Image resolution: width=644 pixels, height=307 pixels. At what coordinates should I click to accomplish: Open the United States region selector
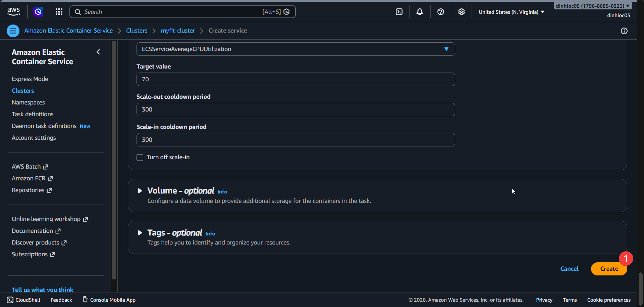coord(511,12)
